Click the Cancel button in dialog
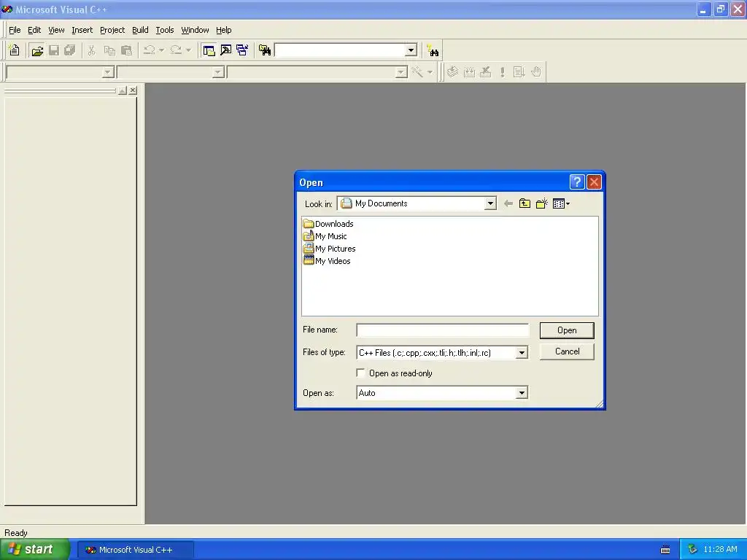Screen dimensions: 747x560 pyautogui.click(x=567, y=351)
